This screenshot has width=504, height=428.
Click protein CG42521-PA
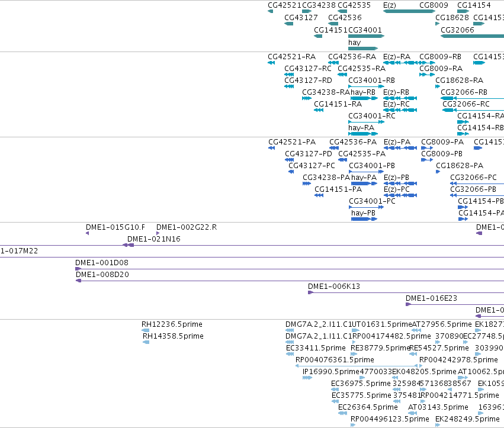pos(292,142)
